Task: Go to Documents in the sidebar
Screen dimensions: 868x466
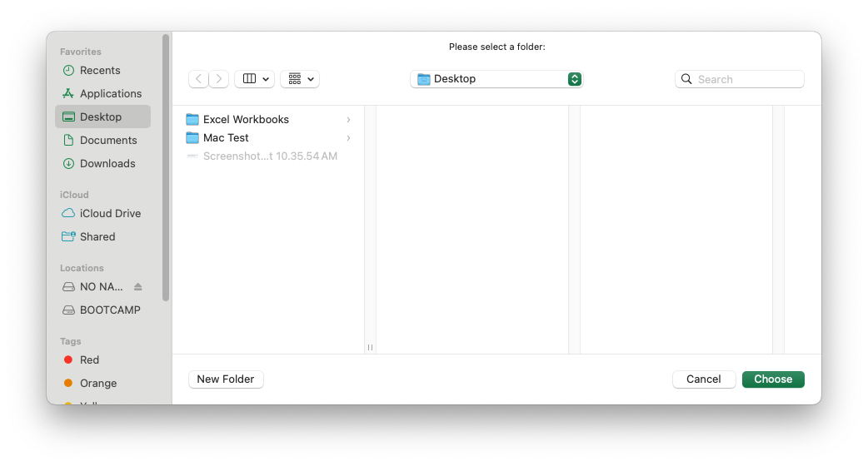Action: coord(108,141)
